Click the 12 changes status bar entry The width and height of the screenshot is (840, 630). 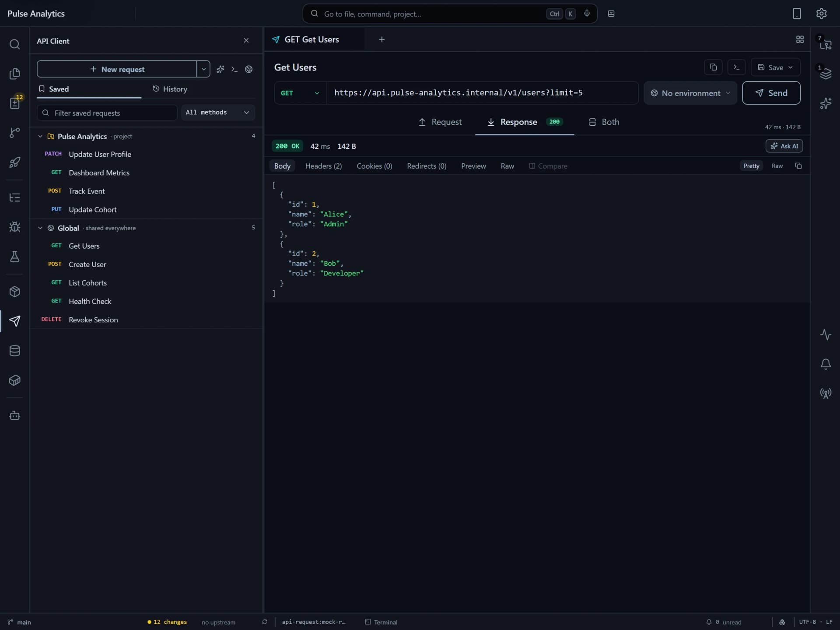click(x=167, y=622)
